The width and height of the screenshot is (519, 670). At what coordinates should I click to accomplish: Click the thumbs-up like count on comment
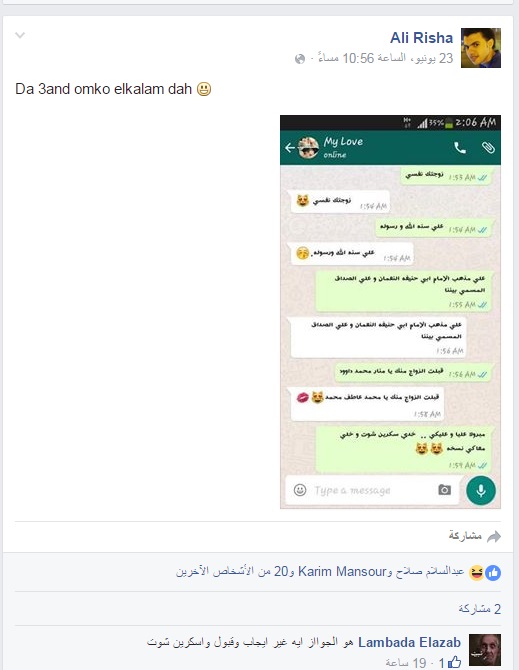point(449,662)
